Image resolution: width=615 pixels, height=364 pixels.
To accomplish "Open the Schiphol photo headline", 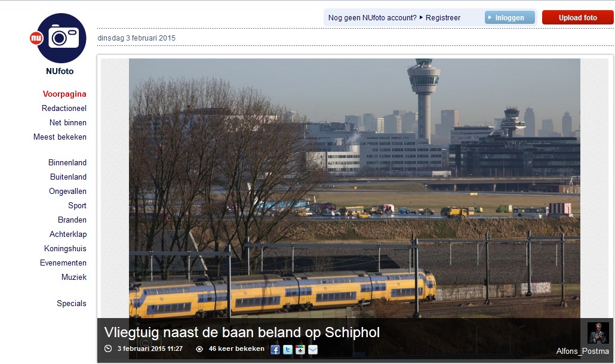I will 242,332.
